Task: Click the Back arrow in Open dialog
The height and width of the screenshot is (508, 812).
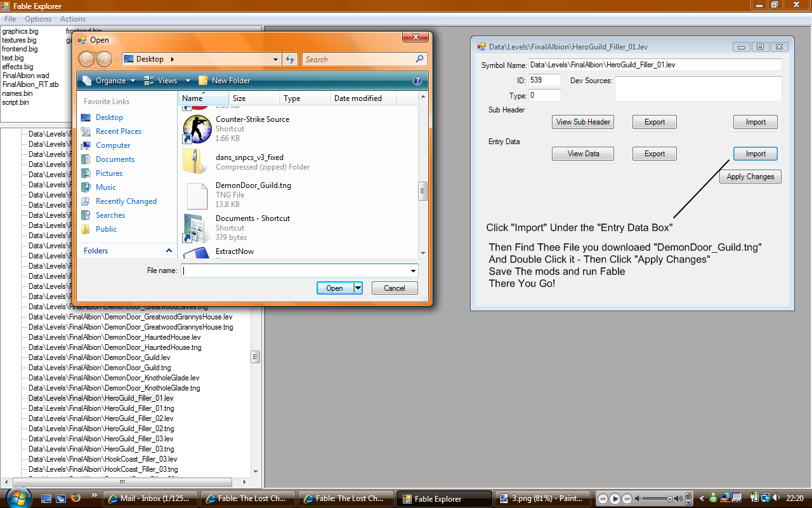Action: (x=87, y=59)
